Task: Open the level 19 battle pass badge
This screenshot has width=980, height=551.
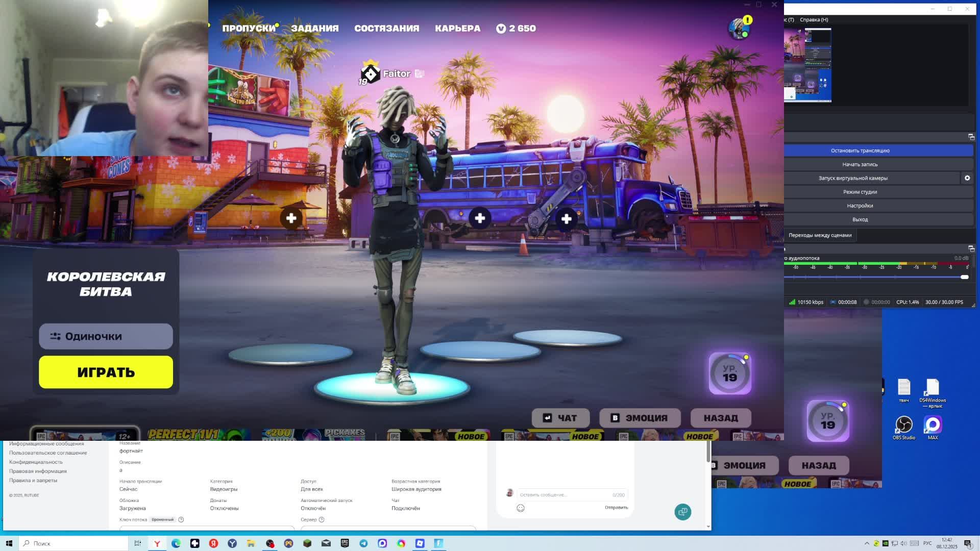Action: (729, 373)
